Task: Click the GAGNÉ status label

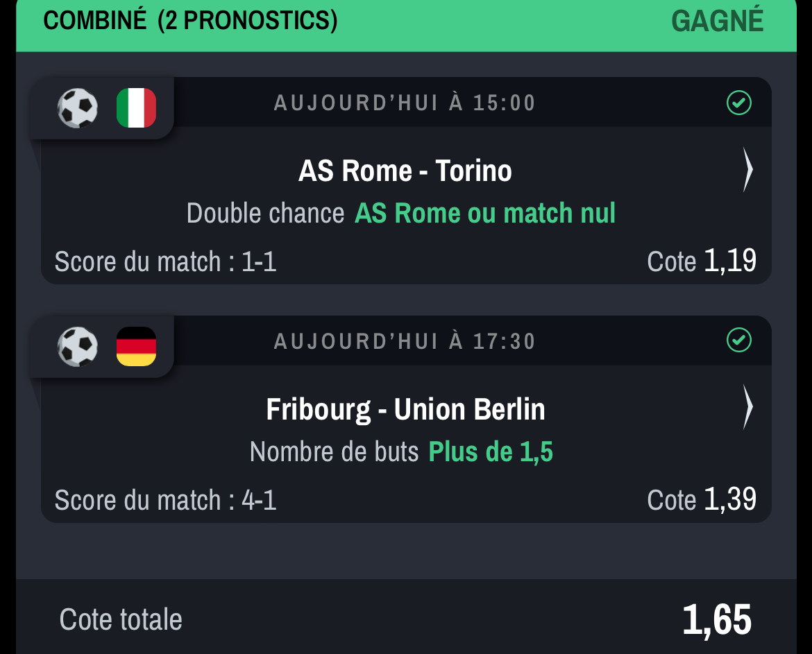Action: pyautogui.click(x=717, y=21)
